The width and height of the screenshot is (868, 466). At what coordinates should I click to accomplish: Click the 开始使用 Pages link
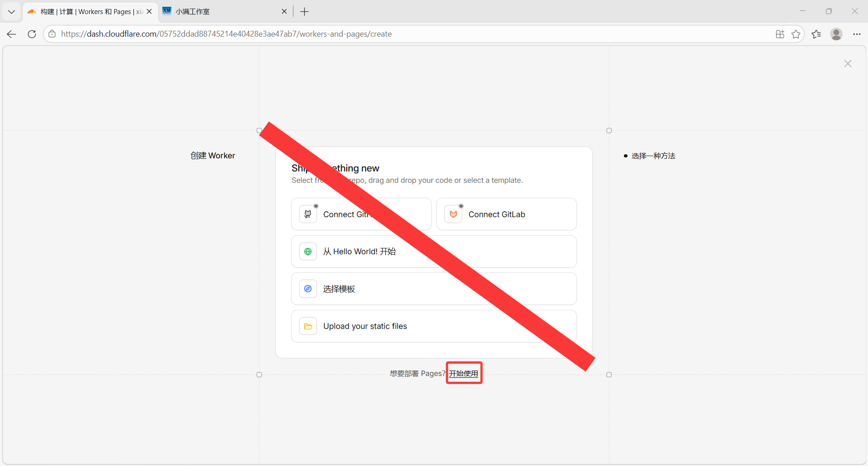click(x=463, y=374)
